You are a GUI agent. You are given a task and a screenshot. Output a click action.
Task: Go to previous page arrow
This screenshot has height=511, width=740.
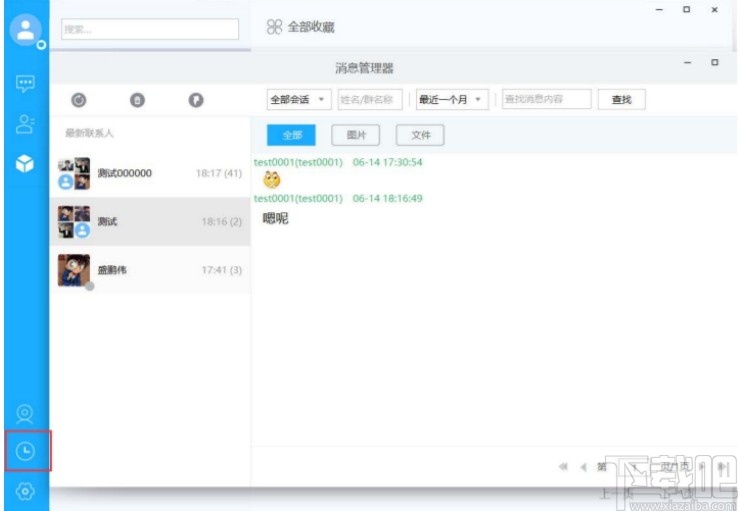583,467
